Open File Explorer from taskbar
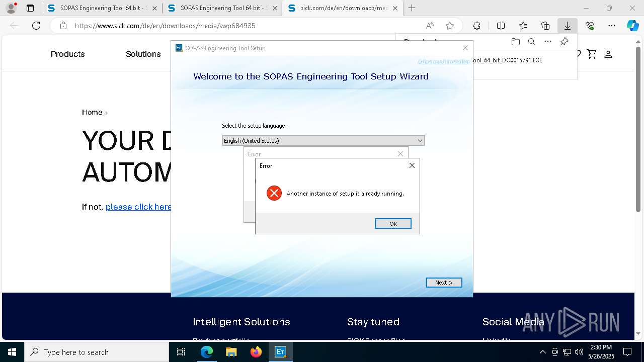This screenshot has width=644, height=362. [x=231, y=352]
